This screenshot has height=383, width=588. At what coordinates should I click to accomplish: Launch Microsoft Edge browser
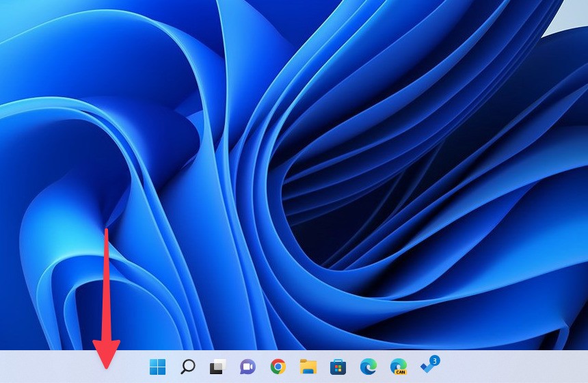(368, 367)
